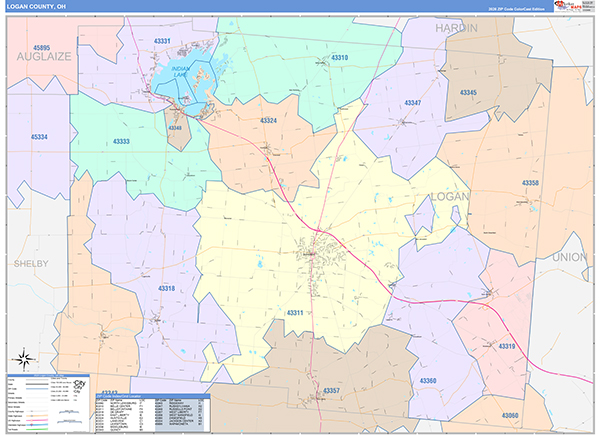Select ZIP code label 43333
The image size is (600, 435).
tap(121, 142)
